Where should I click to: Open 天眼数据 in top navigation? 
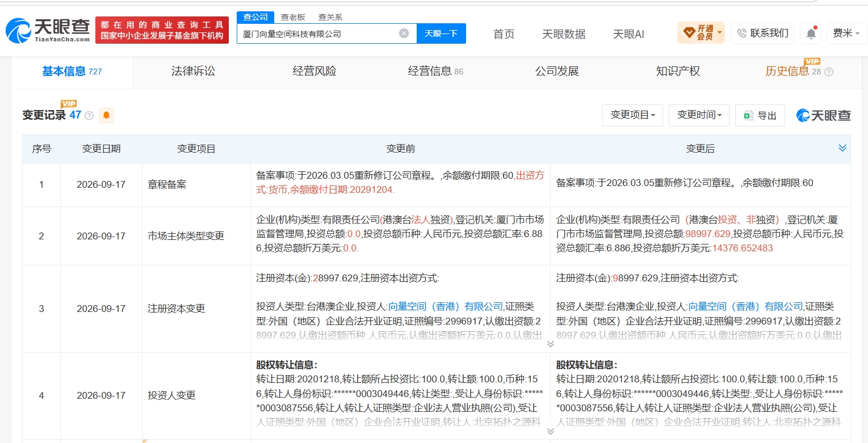coord(564,34)
